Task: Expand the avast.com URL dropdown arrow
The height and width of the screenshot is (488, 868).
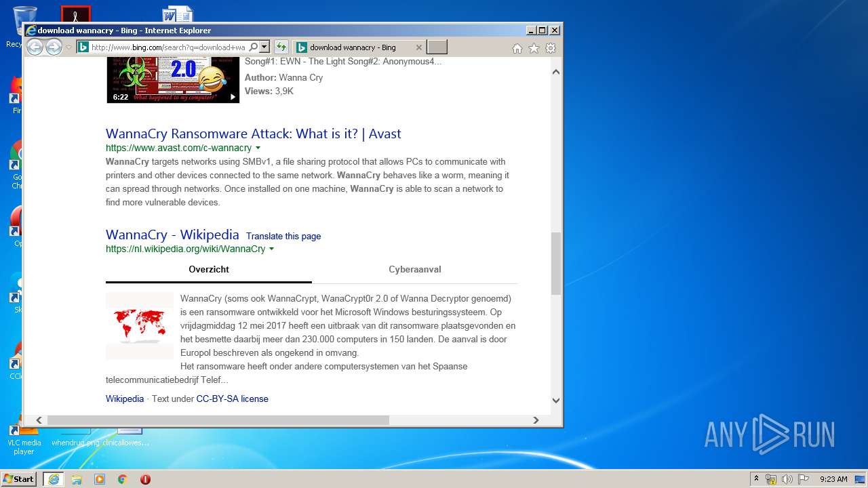Action: 258,148
